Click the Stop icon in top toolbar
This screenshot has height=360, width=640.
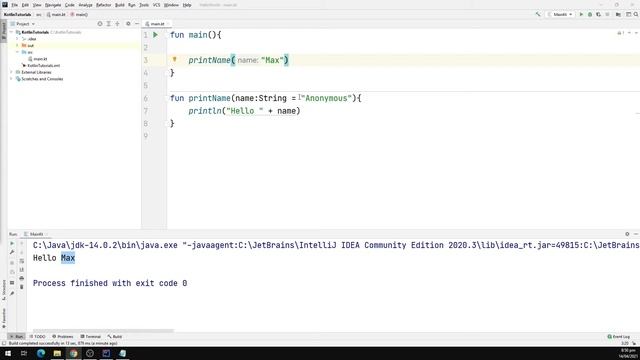coord(607,14)
